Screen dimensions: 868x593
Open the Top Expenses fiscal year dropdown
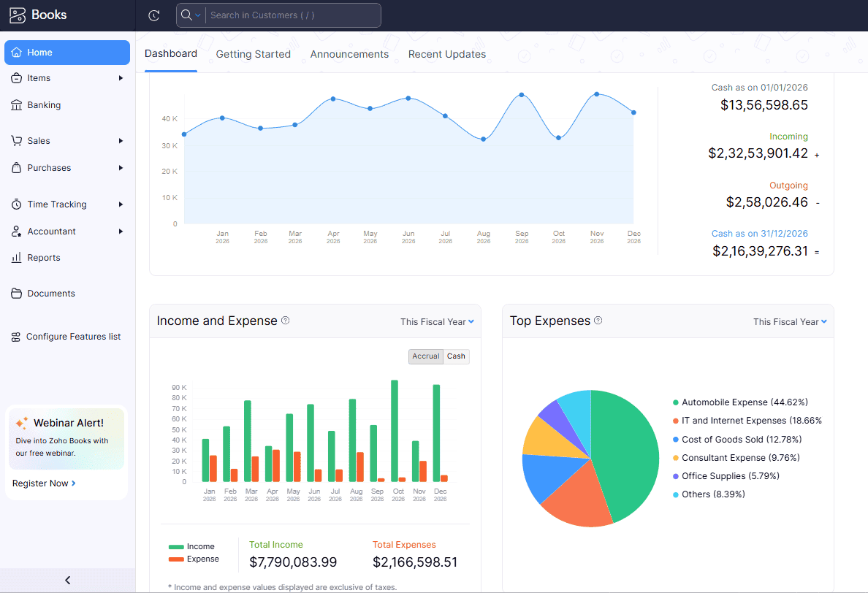(x=790, y=321)
